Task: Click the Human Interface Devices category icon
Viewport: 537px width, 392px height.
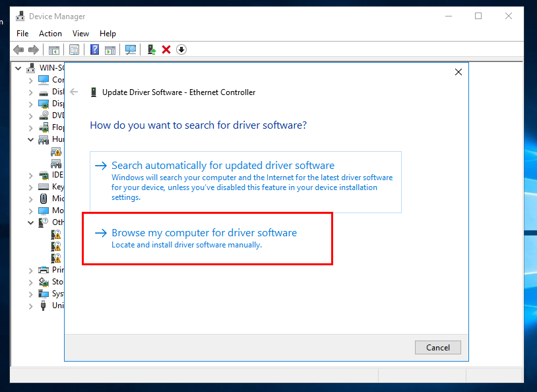Action: pos(44,139)
